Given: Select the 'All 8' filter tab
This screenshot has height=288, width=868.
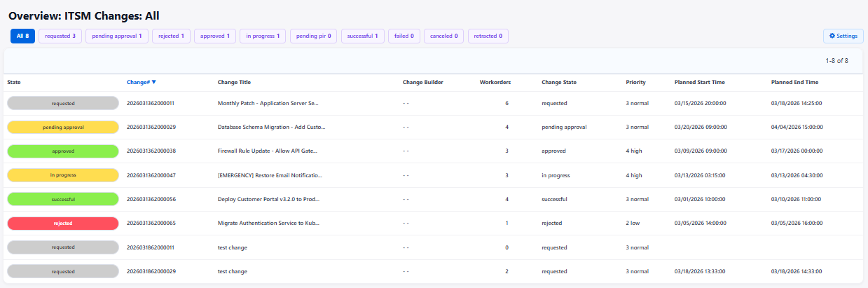Looking at the screenshot, I should pyautogui.click(x=22, y=36).
